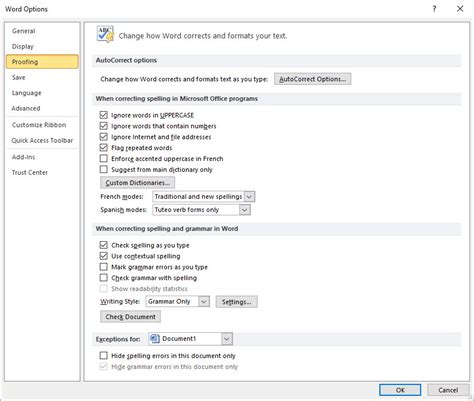This screenshot has height=401, width=474.
Task: Enable Enforce accented uppercase in French
Action: [104, 158]
